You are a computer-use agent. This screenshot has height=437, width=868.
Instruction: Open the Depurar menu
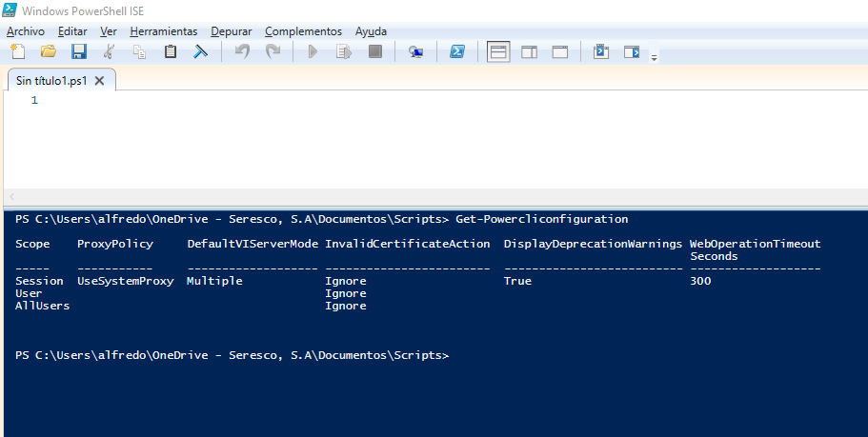click(232, 31)
